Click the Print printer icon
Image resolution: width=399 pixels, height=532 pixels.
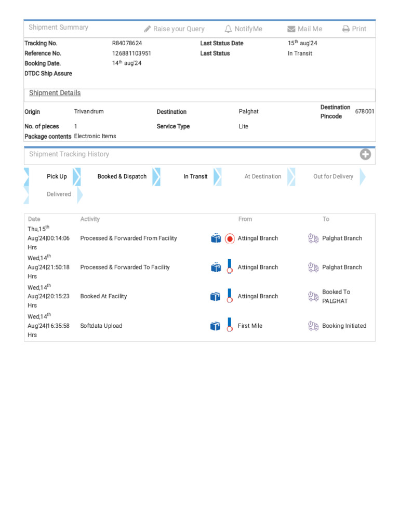tap(346, 29)
